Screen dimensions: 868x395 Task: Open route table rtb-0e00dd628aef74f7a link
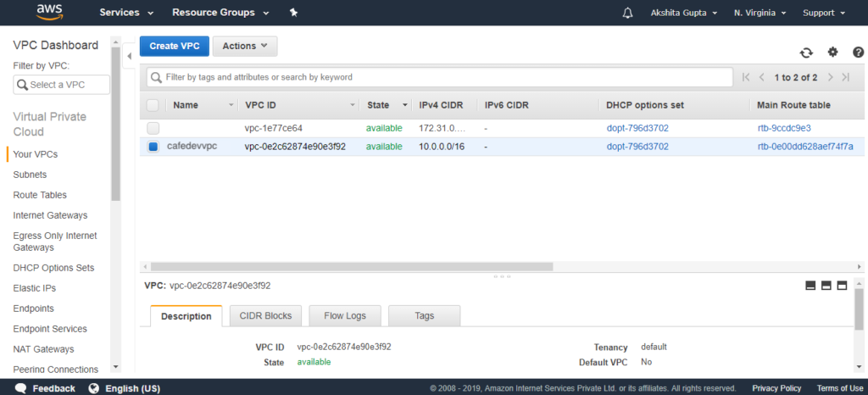(805, 147)
